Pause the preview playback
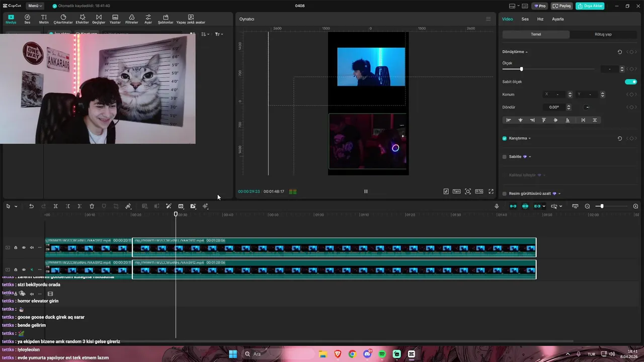 (366, 191)
